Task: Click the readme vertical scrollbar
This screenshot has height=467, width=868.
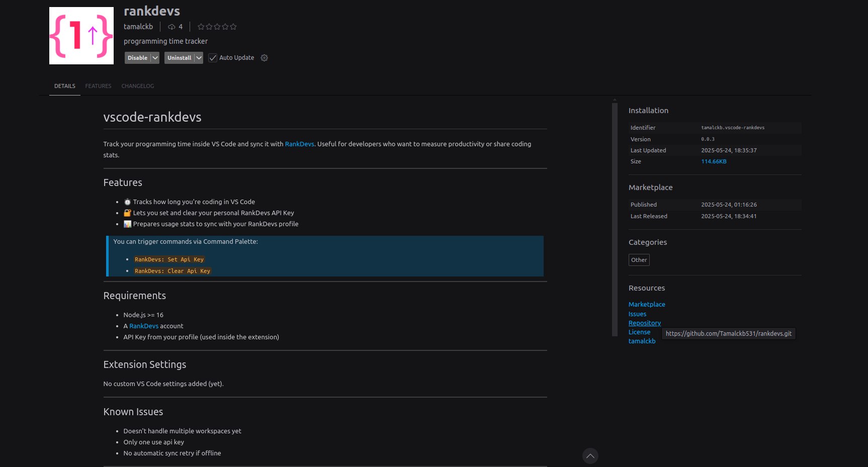Action: tap(615, 219)
